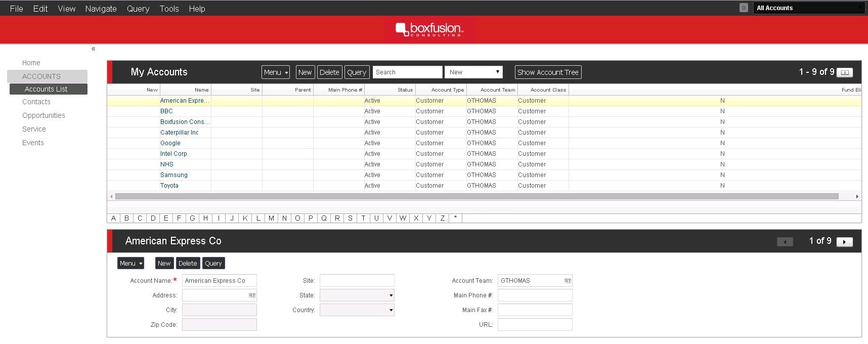Go to previous record in American Express Co
Image resolution: width=868 pixels, height=344 pixels.
tap(785, 242)
